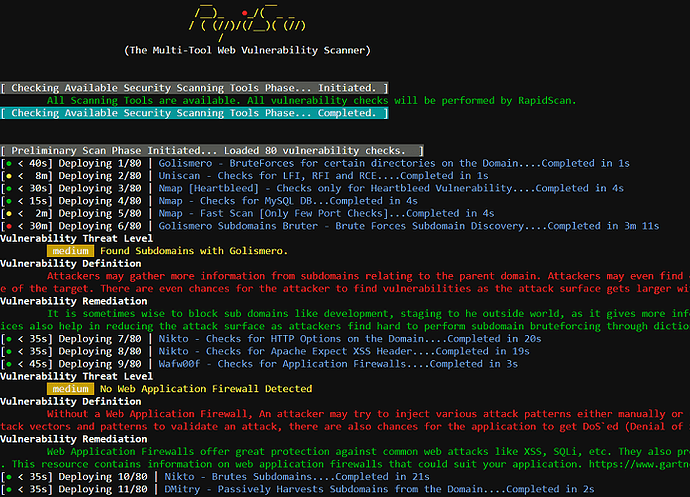This screenshot has height=497, width=690.
Task: Click status dot beside Deploying 4/80
Action: [x=10, y=201]
